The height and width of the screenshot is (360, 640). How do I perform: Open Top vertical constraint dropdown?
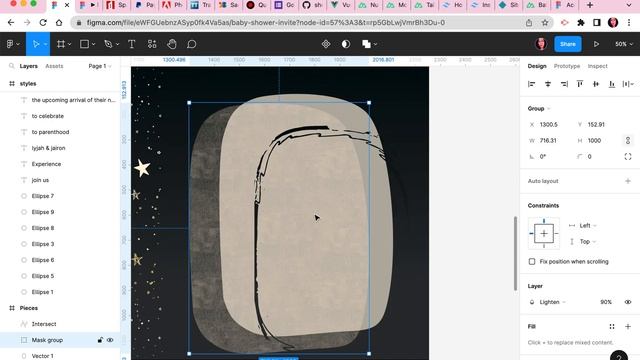point(588,242)
